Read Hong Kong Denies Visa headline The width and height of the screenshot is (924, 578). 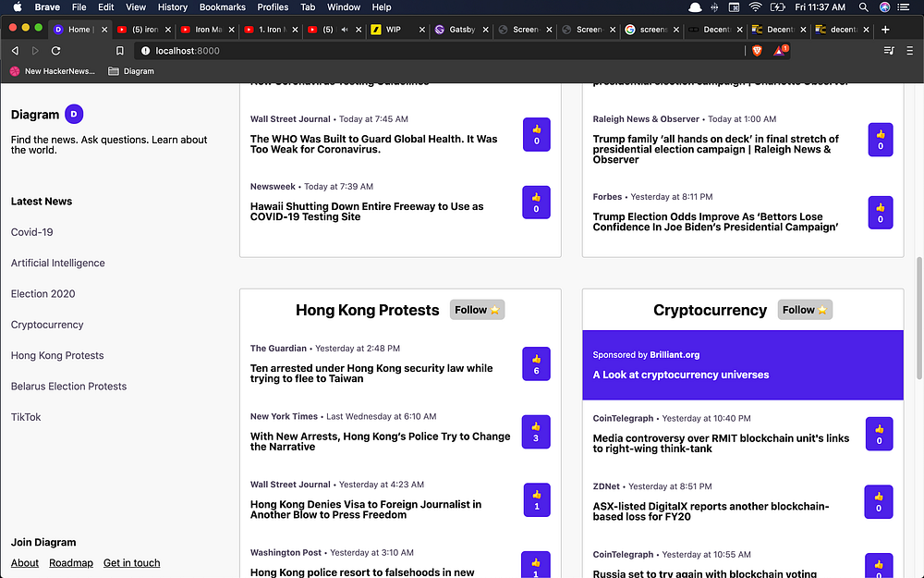(x=365, y=510)
